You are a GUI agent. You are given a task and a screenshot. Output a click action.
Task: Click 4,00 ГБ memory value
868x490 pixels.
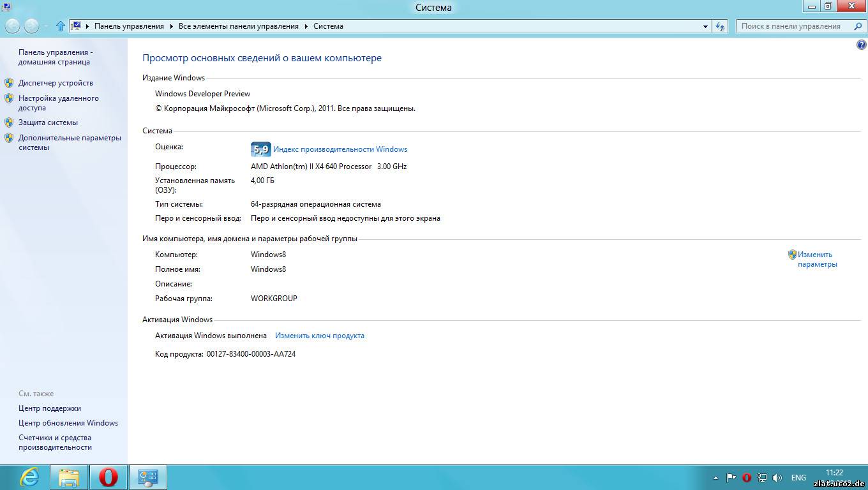click(262, 181)
